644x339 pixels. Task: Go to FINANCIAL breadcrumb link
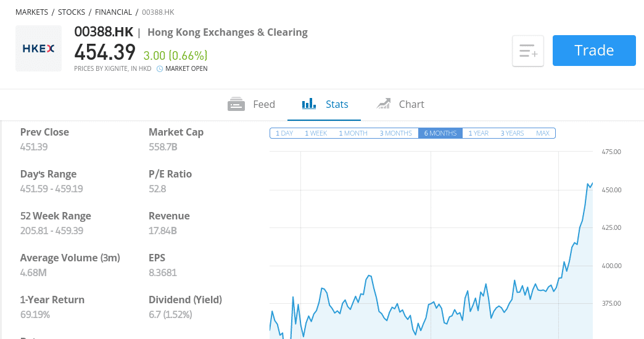tap(114, 12)
